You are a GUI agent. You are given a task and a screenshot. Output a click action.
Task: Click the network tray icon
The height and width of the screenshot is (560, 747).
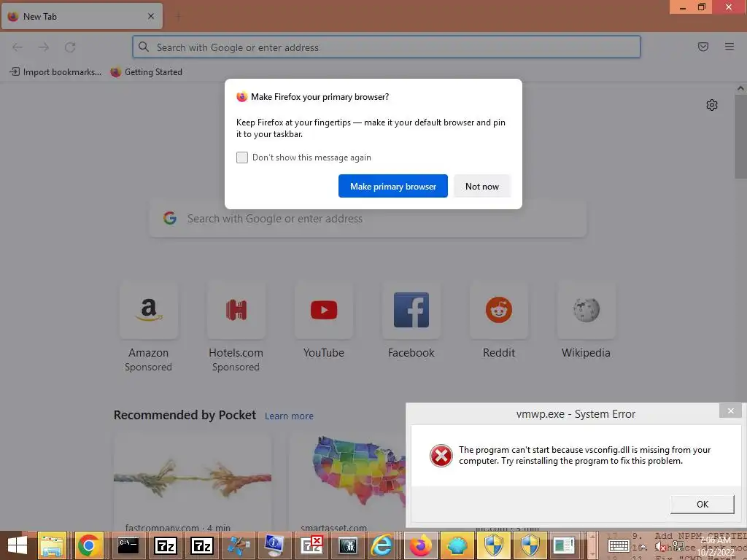(x=678, y=547)
